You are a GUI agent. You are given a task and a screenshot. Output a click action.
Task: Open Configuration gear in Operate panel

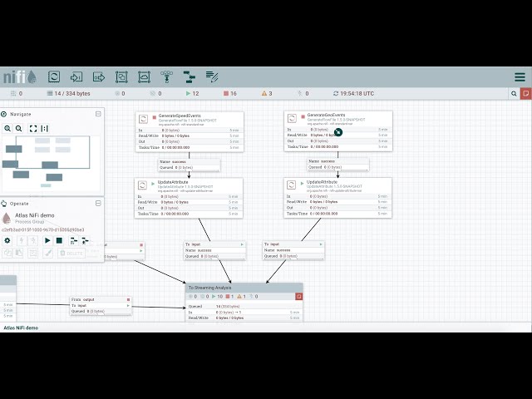coord(7,240)
